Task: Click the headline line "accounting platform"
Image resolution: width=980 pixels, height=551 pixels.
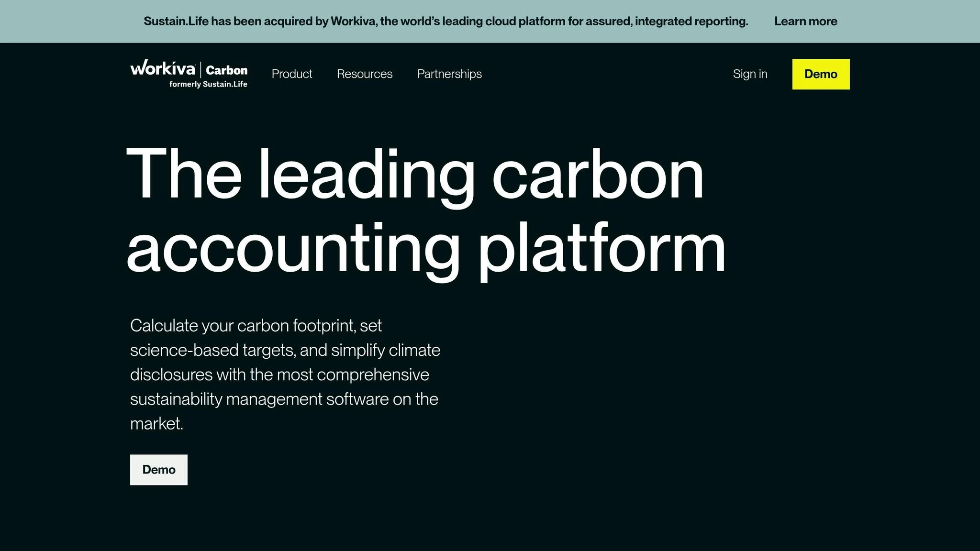Action: pos(426,249)
